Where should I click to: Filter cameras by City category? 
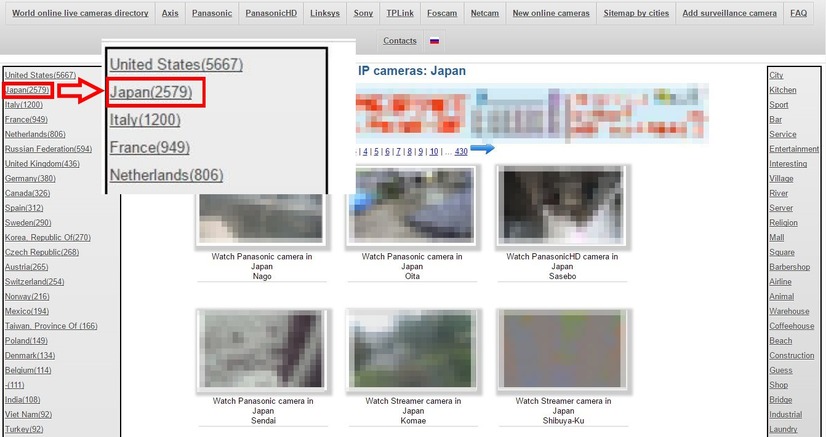776,75
